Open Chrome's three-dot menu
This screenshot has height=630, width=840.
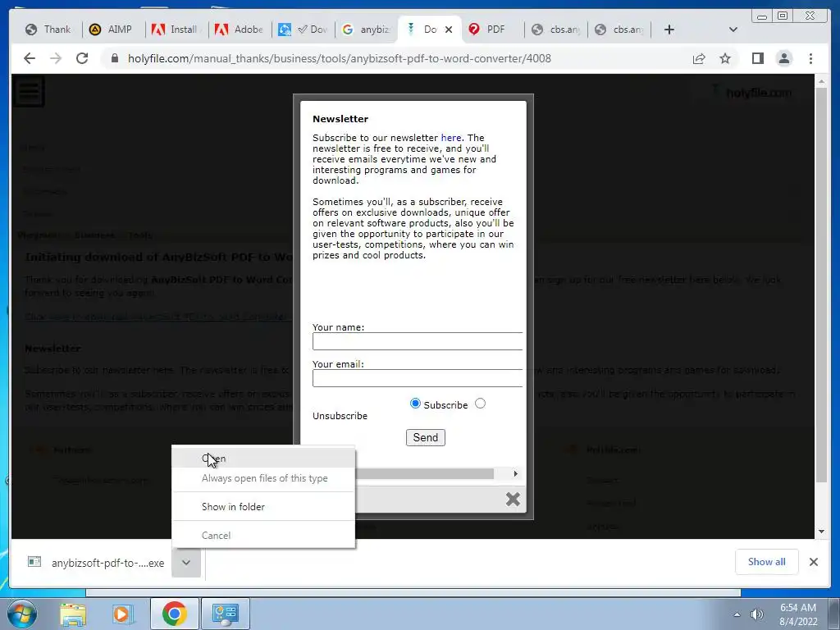810,58
